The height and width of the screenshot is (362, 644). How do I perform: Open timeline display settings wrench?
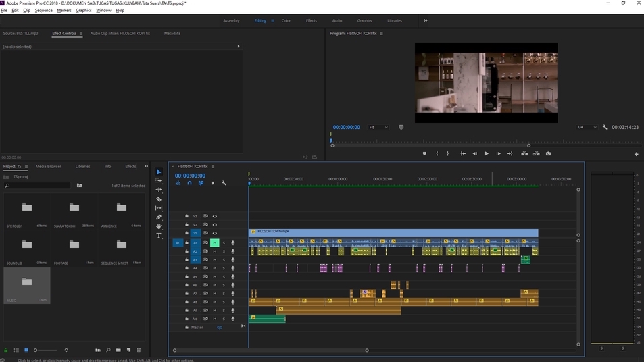coord(224,183)
